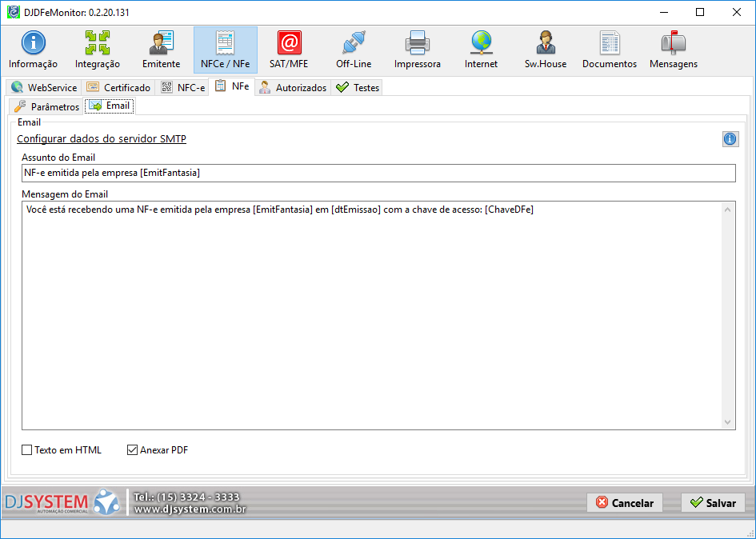Click the DJDFeMonitor title bar app icon
Viewport: 756px width, 539px height.
click(14, 12)
